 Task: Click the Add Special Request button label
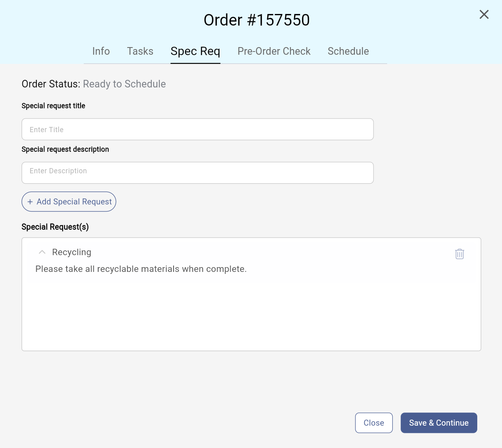coord(74,202)
